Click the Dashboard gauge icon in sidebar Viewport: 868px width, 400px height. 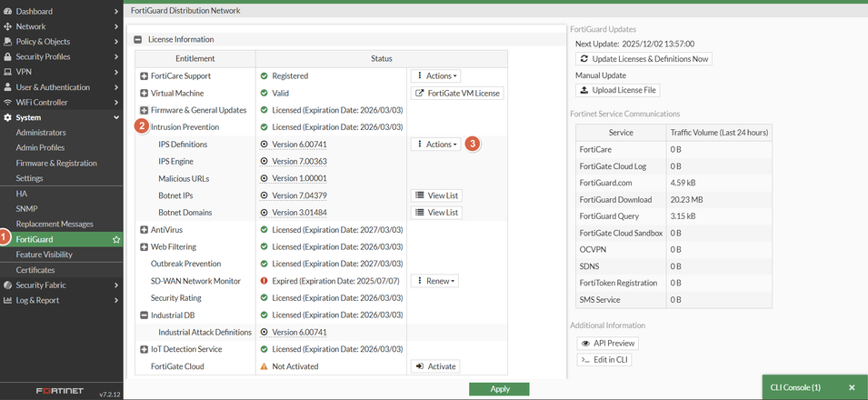click(8, 12)
